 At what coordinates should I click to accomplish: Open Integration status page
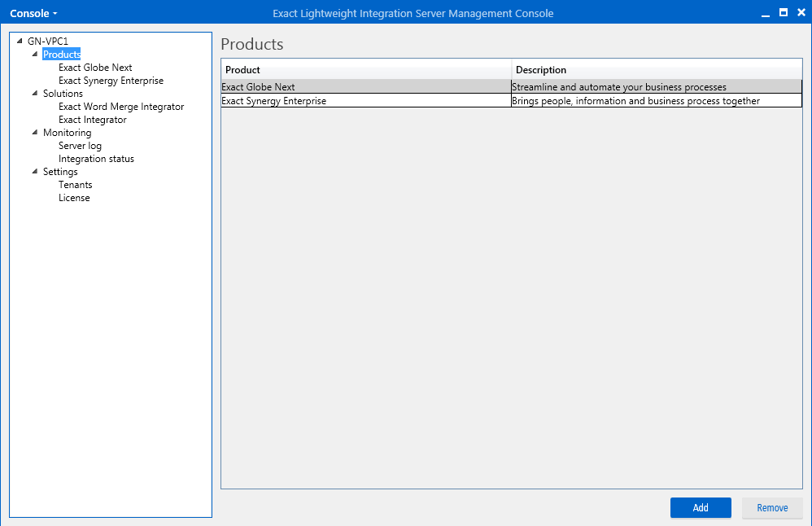point(96,159)
